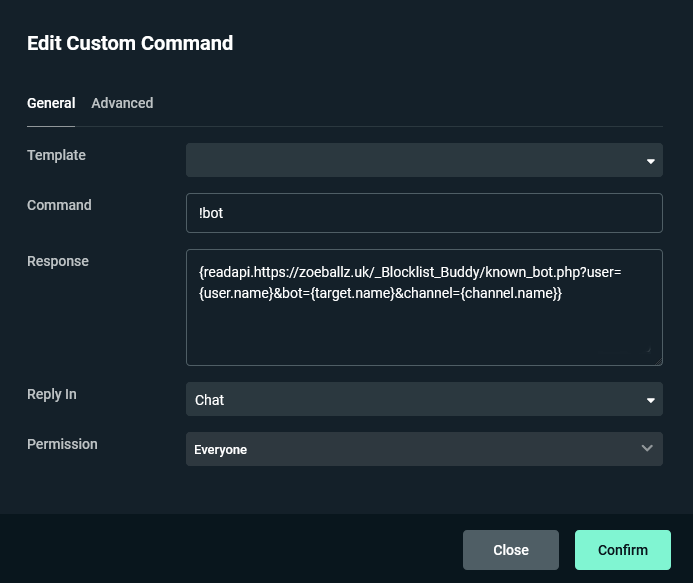This screenshot has height=583, width=693.
Task: Click the Reply In label
Action: (52, 394)
